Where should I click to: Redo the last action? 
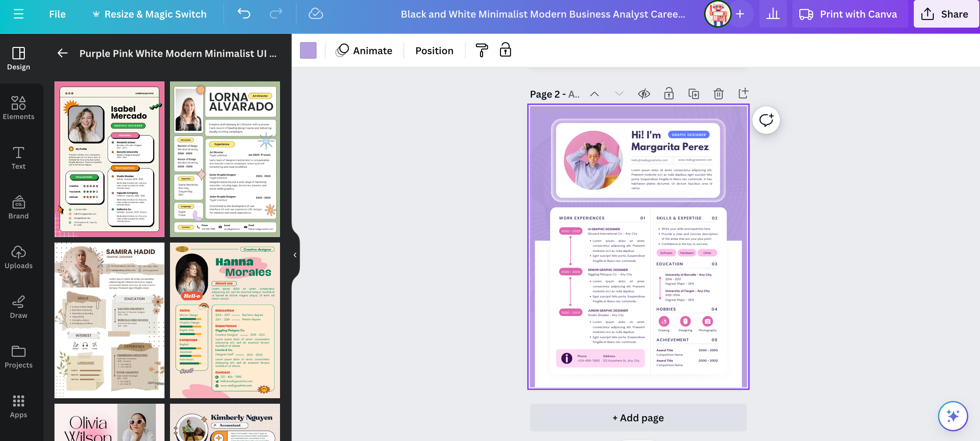click(276, 14)
